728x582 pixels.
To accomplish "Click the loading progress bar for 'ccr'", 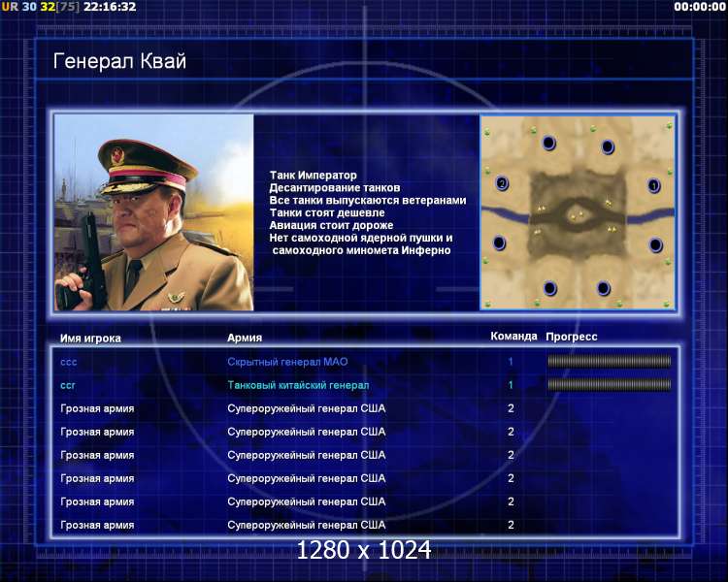I will point(610,384).
